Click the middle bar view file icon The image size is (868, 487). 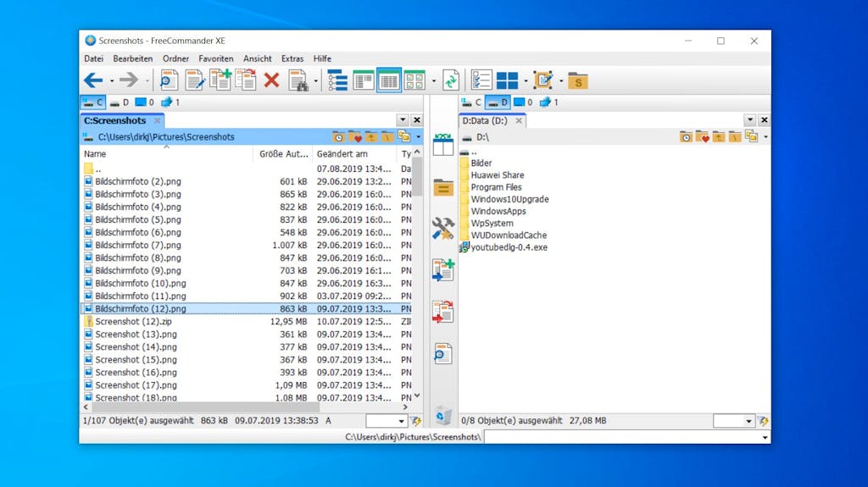[x=442, y=353]
